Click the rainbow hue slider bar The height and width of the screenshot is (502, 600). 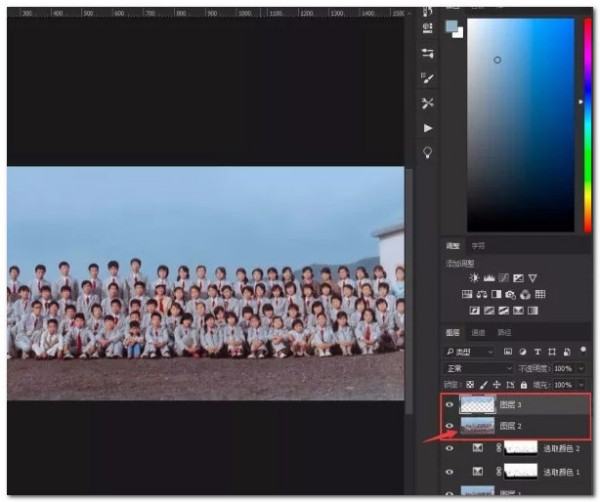(x=588, y=126)
